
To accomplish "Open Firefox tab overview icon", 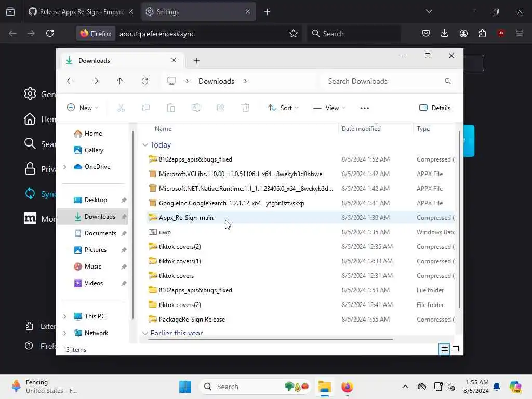I will point(10,11).
